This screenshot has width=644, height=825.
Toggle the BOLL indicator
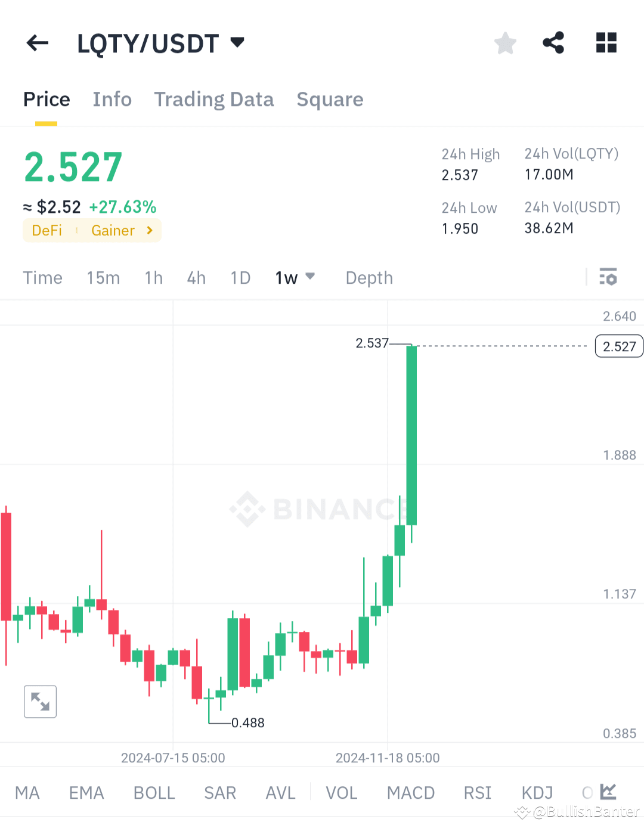154,793
